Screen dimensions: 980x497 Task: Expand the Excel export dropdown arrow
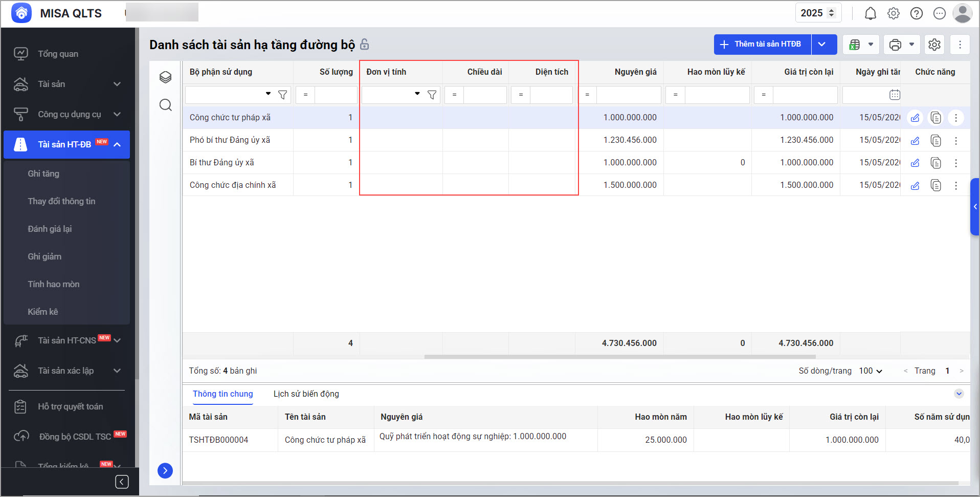coord(871,45)
